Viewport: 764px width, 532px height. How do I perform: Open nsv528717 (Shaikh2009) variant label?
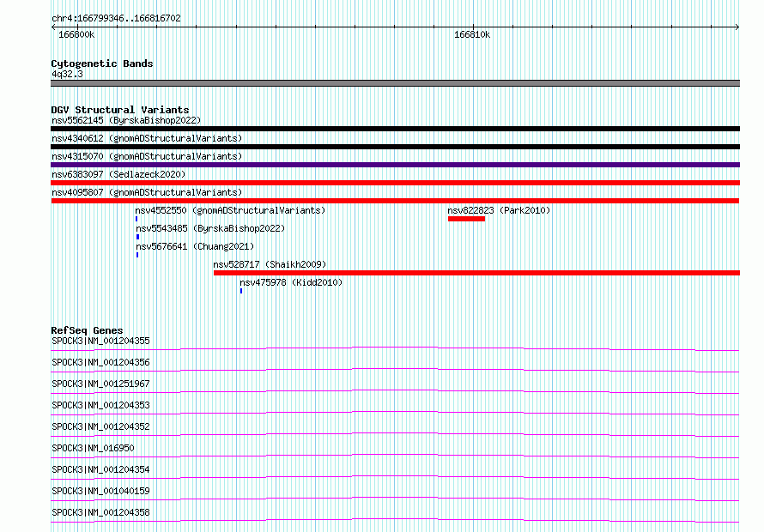[270, 264]
